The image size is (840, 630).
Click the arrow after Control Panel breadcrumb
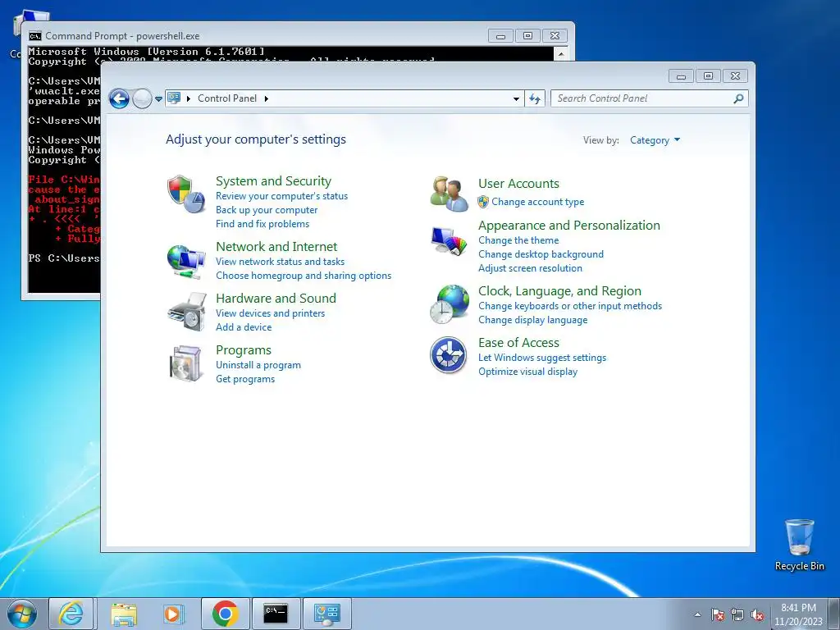[267, 98]
